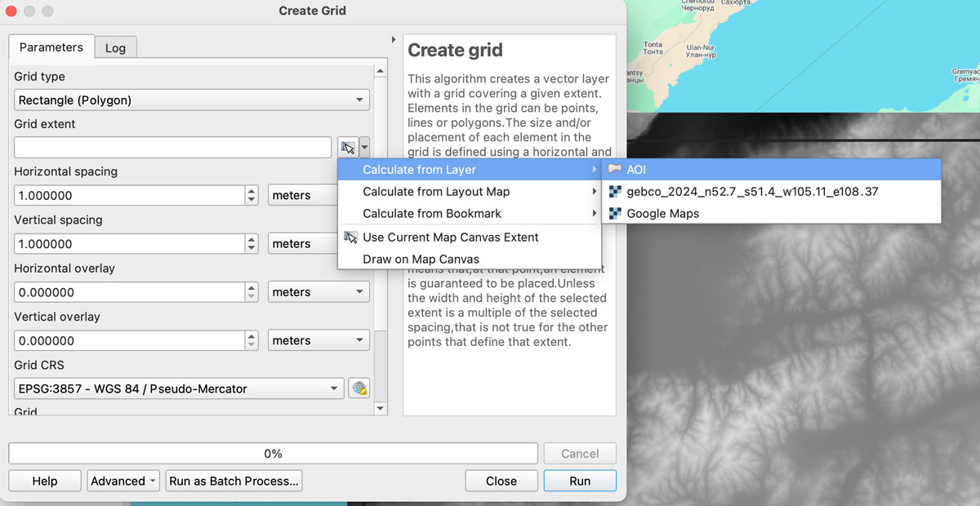Open the Vertical overlay units dropdown

[318, 340]
